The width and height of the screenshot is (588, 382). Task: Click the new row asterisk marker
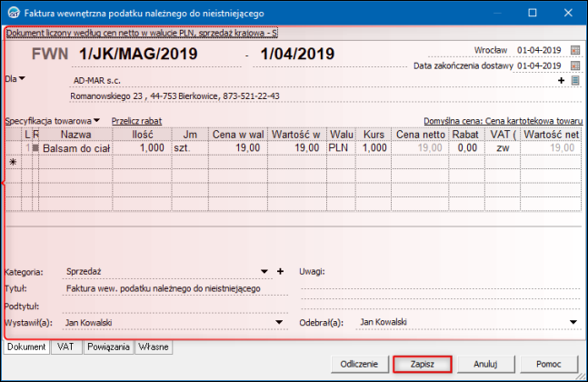[13, 162]
